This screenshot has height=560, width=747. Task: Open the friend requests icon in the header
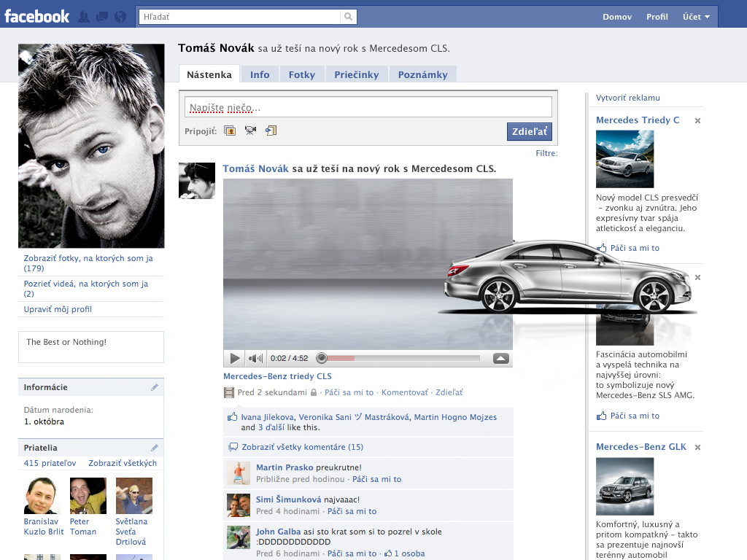pyautogui.click(x=84, y=17)
